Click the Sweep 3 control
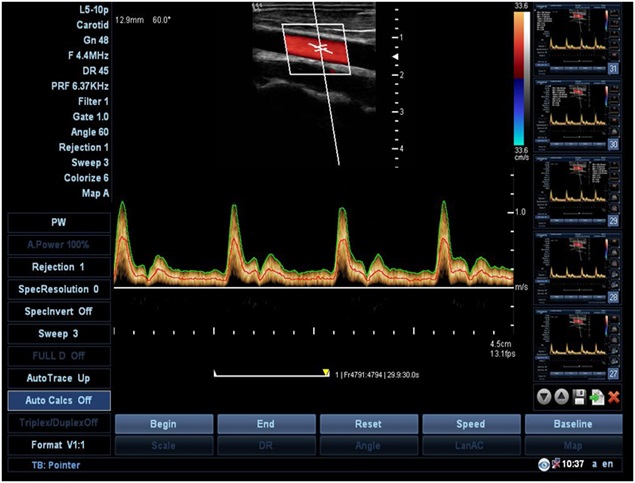 coord(59,334)
